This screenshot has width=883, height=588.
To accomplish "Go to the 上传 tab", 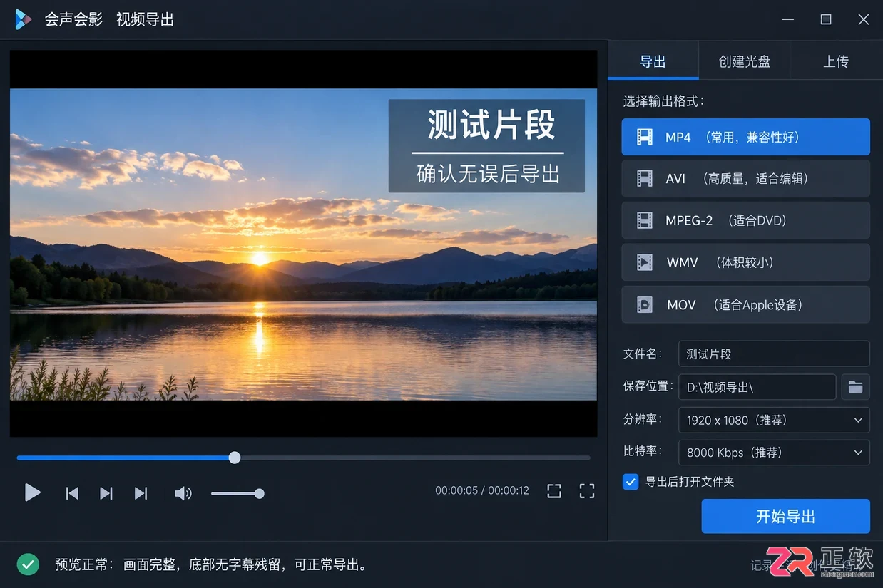I will (836, 61).
